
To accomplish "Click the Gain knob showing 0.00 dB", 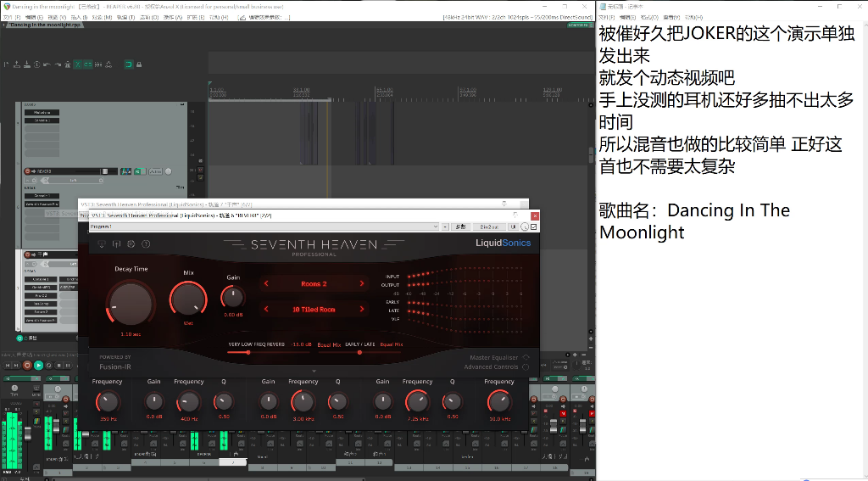I will [x=233, y=298].
